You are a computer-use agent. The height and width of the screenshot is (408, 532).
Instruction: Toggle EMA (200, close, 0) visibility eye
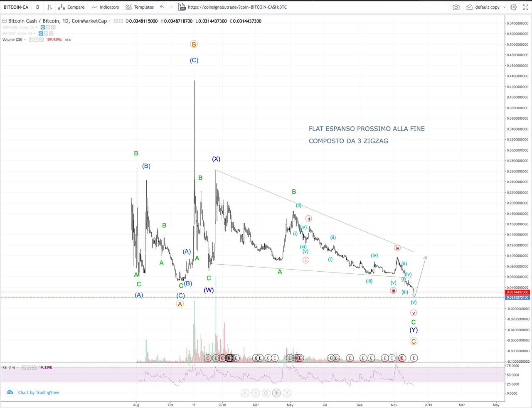coord(43,27)
